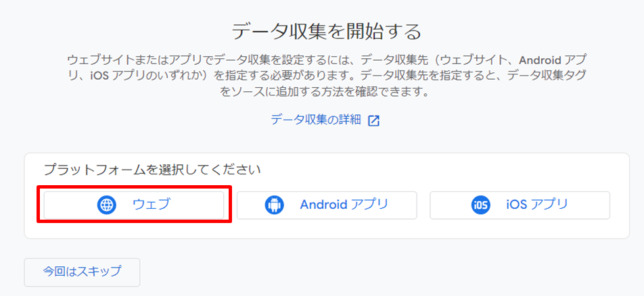Click the Android アプリ text label
Image resolution: width=644 pixels, height=296 pixels.
[x=344, y=204]
